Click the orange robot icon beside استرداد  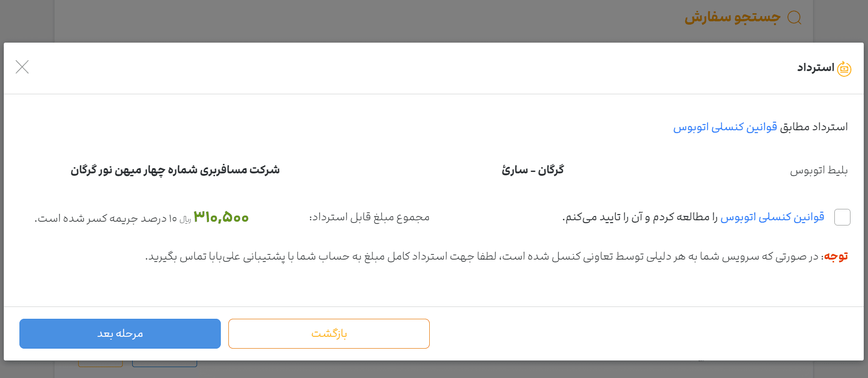click(x=844, y=68)
